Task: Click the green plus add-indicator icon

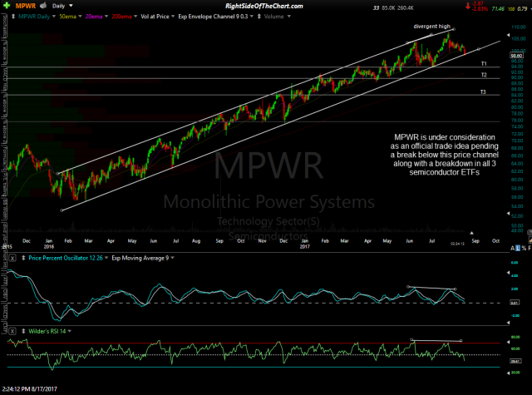Action: (x=7, y=6)
